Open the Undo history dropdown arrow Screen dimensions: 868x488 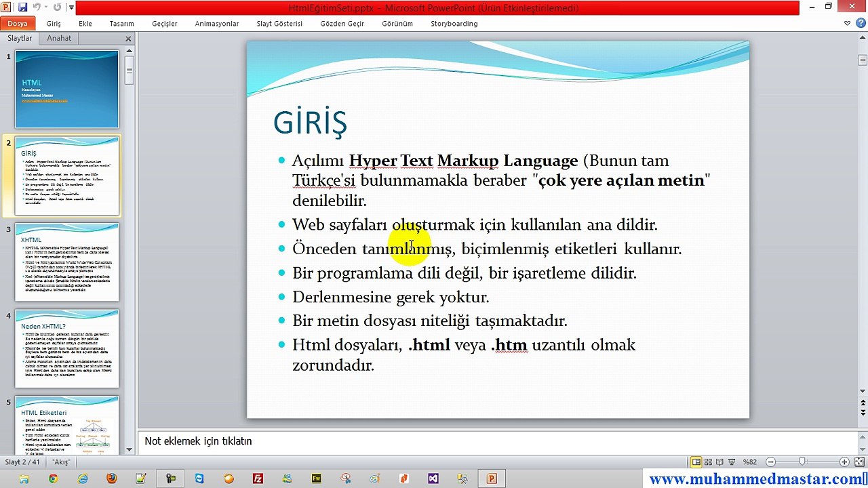(x=45, y=7)
